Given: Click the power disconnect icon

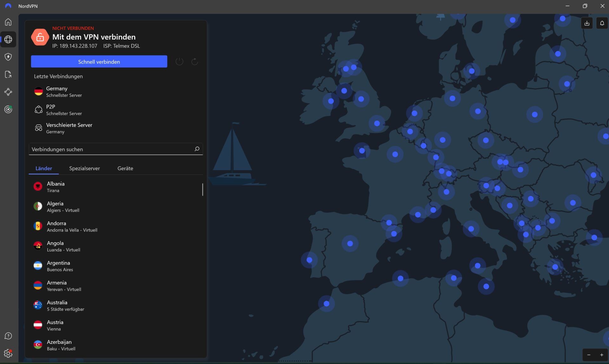Looking at the screenshot, I should [179, 62].
